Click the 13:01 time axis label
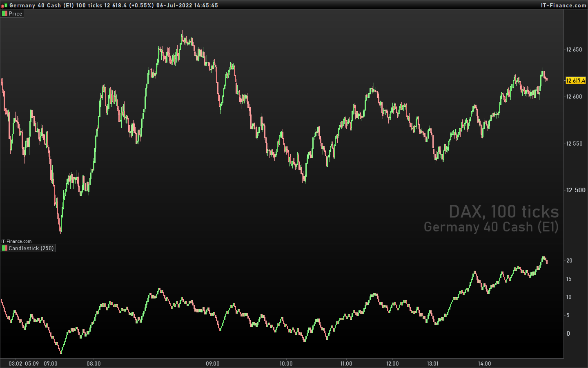588x368 pixels. tap(433, 364)
